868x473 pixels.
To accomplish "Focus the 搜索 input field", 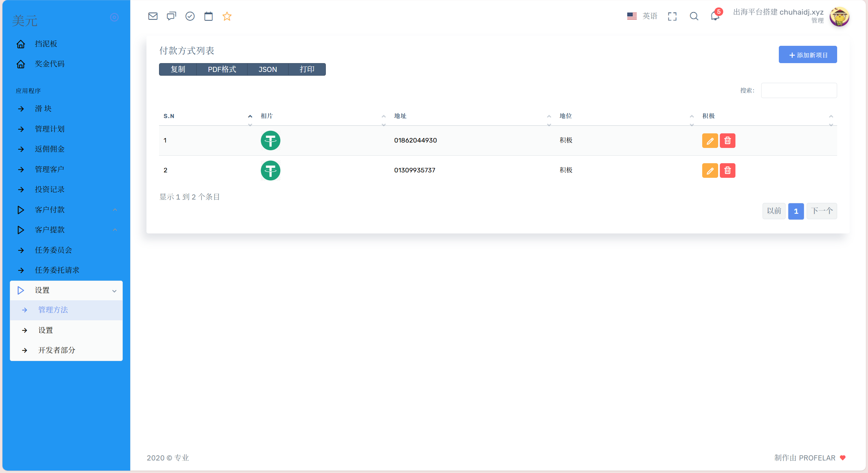I will 798,91.
